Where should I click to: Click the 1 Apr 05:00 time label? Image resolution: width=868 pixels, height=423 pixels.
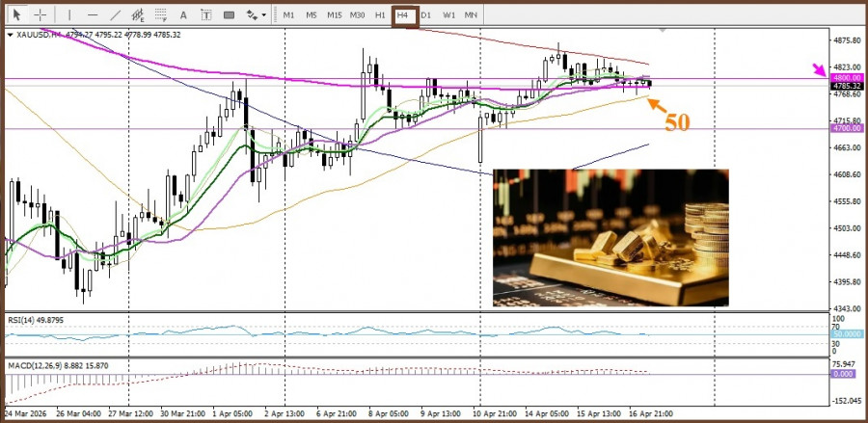pyautogui.click(x=233, y=413)
